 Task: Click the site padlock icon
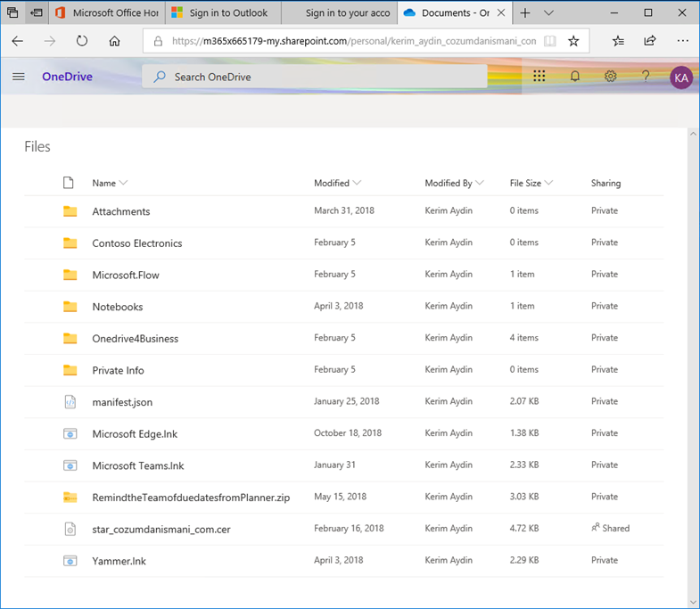point(158,41)
